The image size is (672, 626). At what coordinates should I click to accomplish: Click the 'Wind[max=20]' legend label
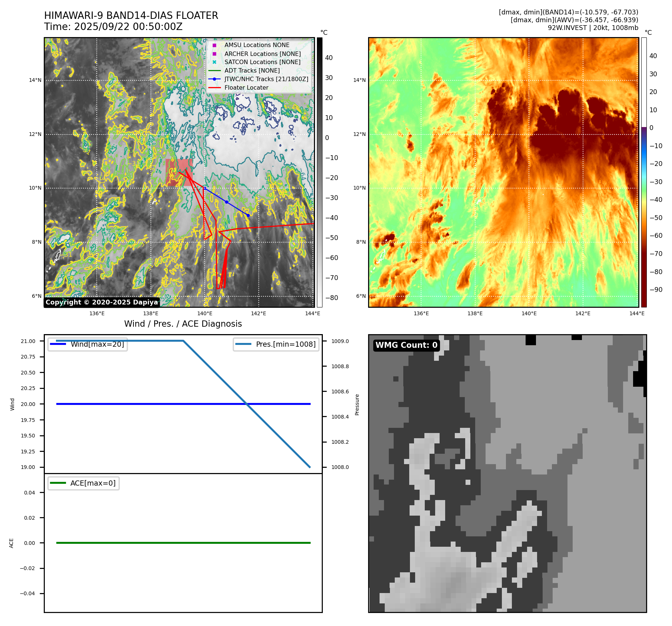coord(97,344)
